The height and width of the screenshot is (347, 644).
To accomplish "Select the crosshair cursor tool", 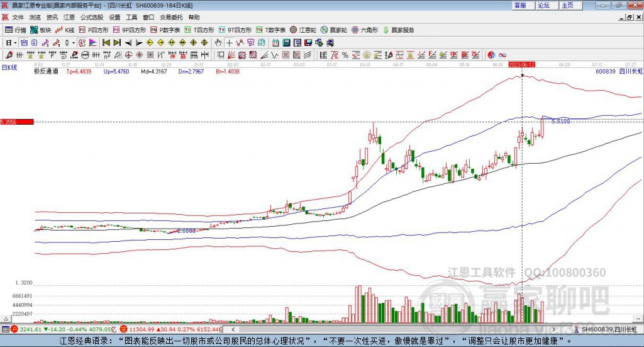I will click(x=230, y=43).
